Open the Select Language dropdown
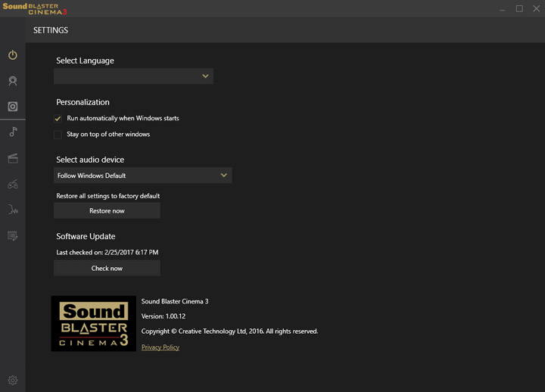This screenshot has height=392, width=545. tap(133, 76)
